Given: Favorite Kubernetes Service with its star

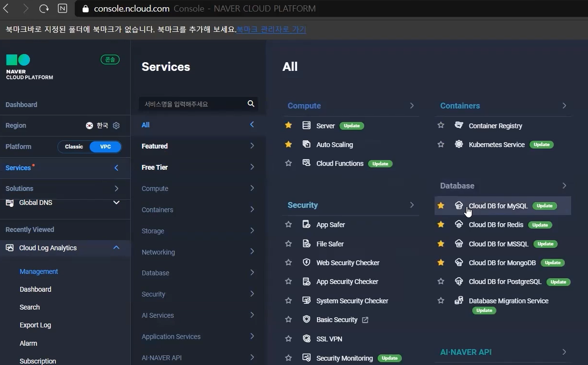Looking at the screenshot, I should [x=441, y=144].
